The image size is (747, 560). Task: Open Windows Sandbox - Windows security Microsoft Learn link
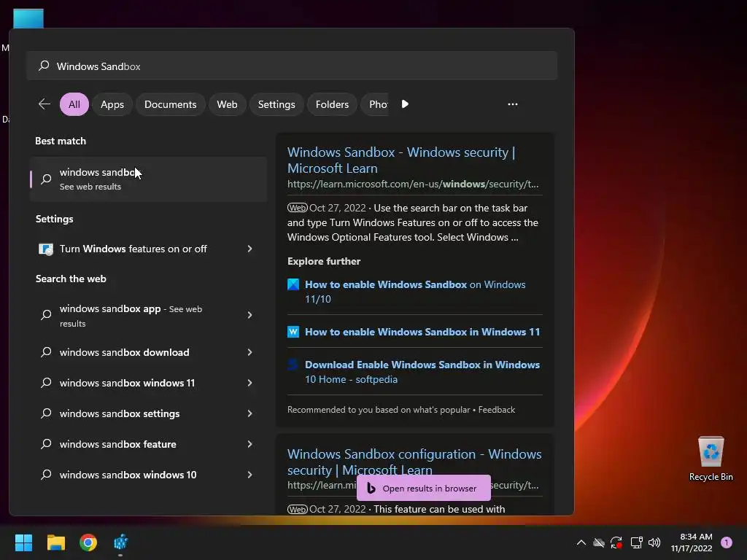click(x=401, y=160)
